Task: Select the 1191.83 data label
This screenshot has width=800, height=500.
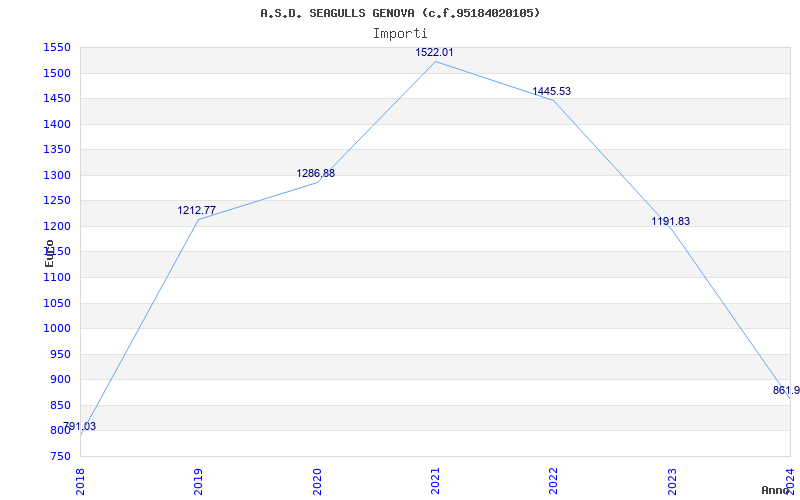Action: 670,221
